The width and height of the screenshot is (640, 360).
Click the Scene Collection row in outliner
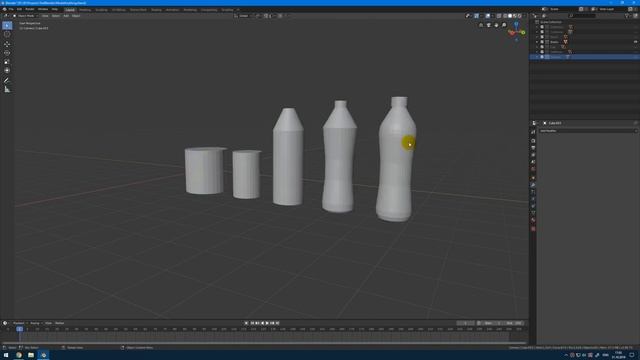(584, 22)
